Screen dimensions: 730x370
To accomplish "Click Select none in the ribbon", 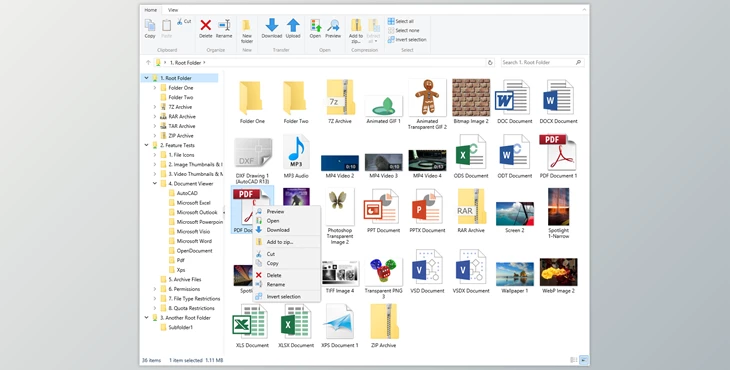I will click(x=403, y=30).
